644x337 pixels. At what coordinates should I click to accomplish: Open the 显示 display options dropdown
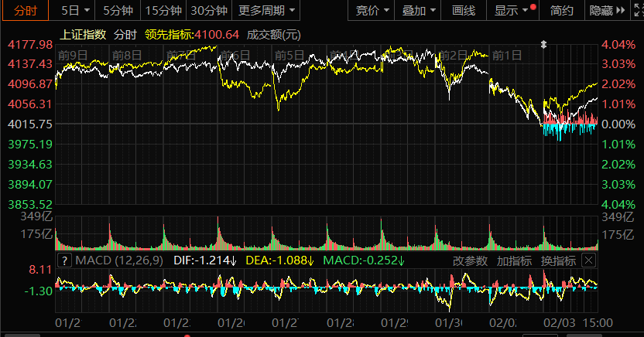click(512, 10)
